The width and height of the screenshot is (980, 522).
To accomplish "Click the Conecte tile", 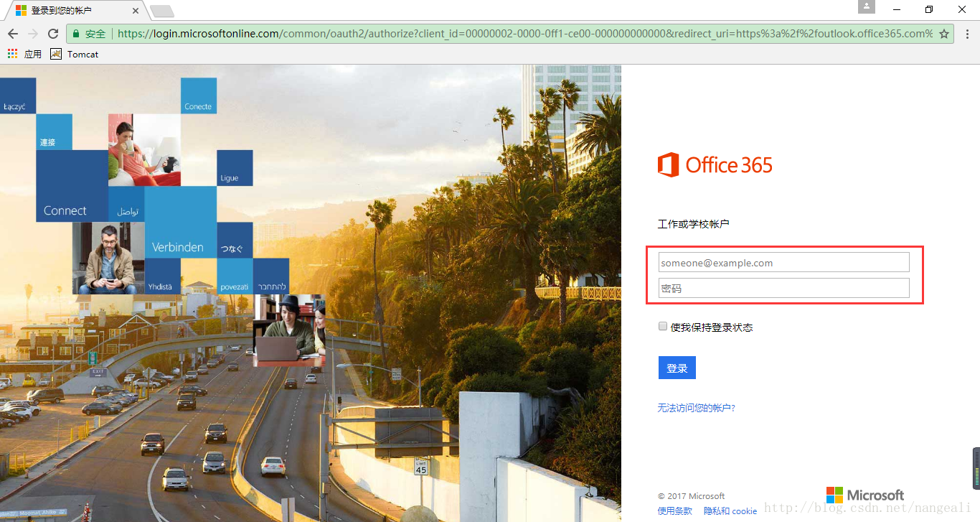I will click(199, 95).
